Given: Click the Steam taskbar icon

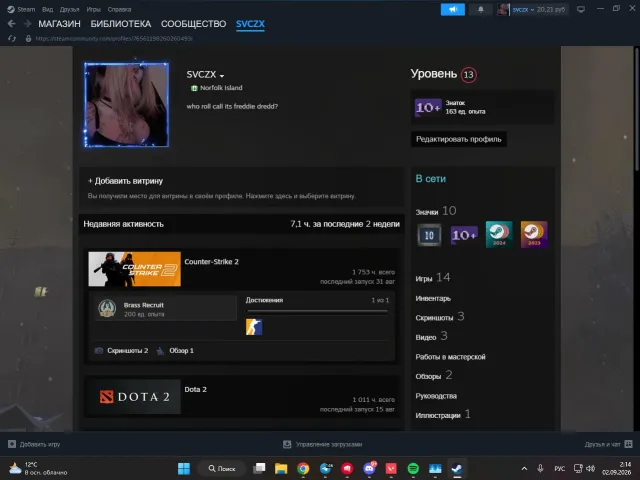Looking at the screenshot, I should point(457,468).
